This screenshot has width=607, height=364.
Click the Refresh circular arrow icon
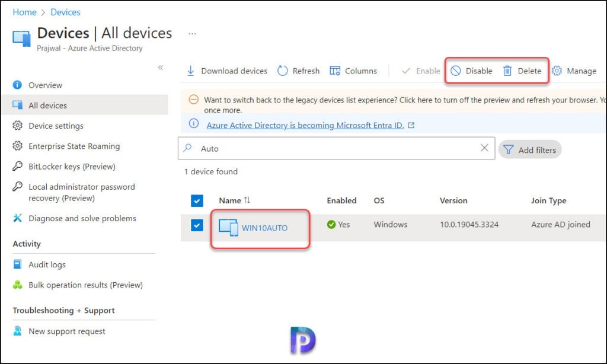pyautogui.click(x=283, y=71)
